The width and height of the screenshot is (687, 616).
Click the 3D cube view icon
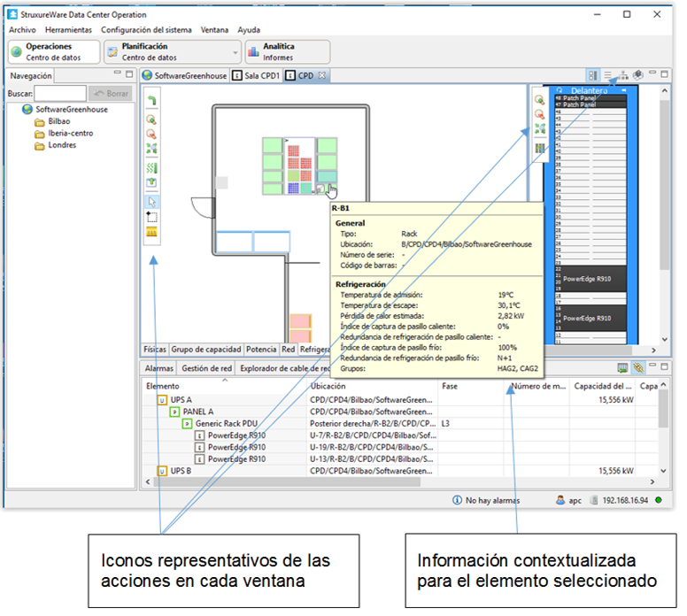638,76
